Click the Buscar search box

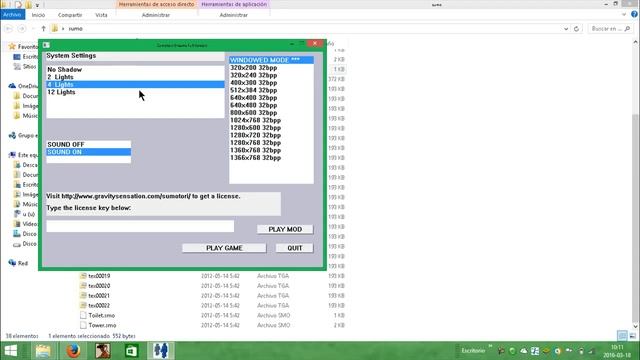(x=610, y=29)
